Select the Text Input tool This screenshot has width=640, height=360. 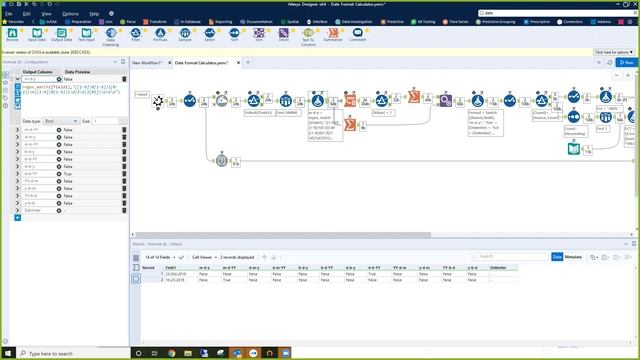[86, 35]
